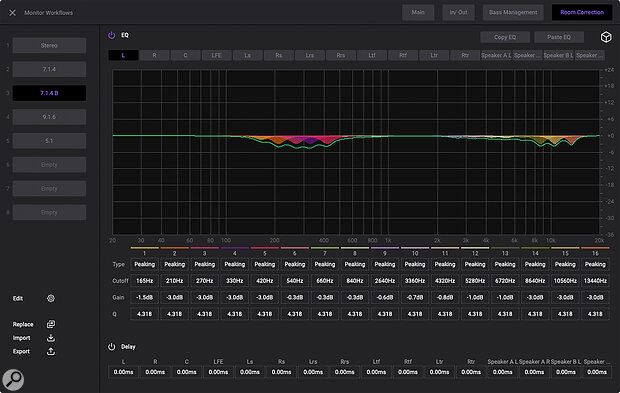Select the Speaker A L EQ tab
The height and width of the screenshot is (393, 620).
point(496,55)
